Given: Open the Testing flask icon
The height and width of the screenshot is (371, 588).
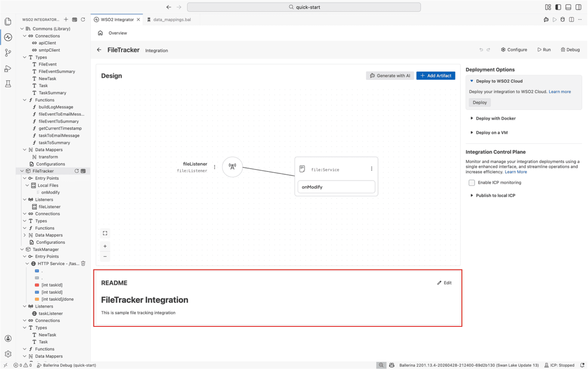Looking at the screenshot, I should pyautogui.click(x=8, y=84).
